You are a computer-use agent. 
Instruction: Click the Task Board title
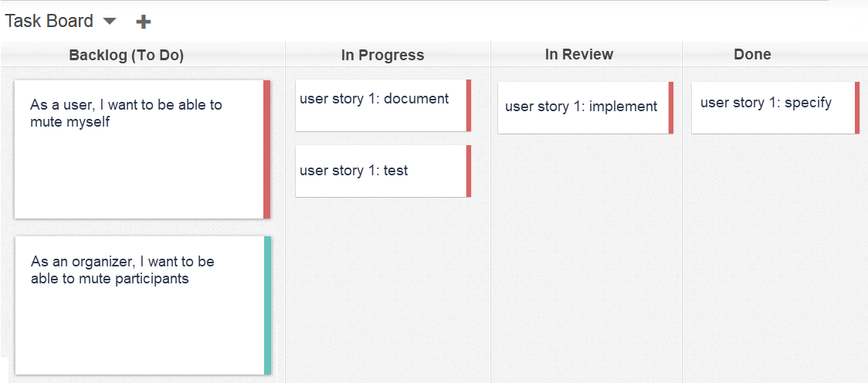[49, 21]
